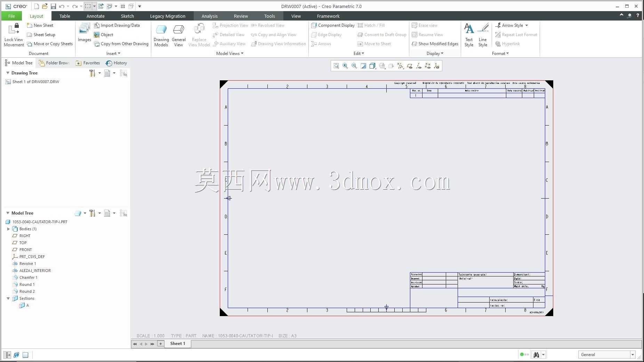
Task: Open Arrow Style dropdown
Action: [512, 25]
